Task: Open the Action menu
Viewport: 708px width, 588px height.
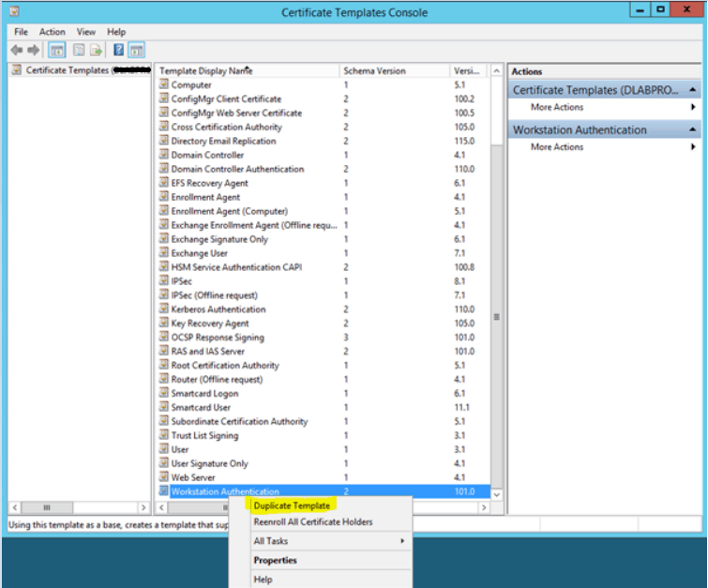Action: click(x=52, y=32)
